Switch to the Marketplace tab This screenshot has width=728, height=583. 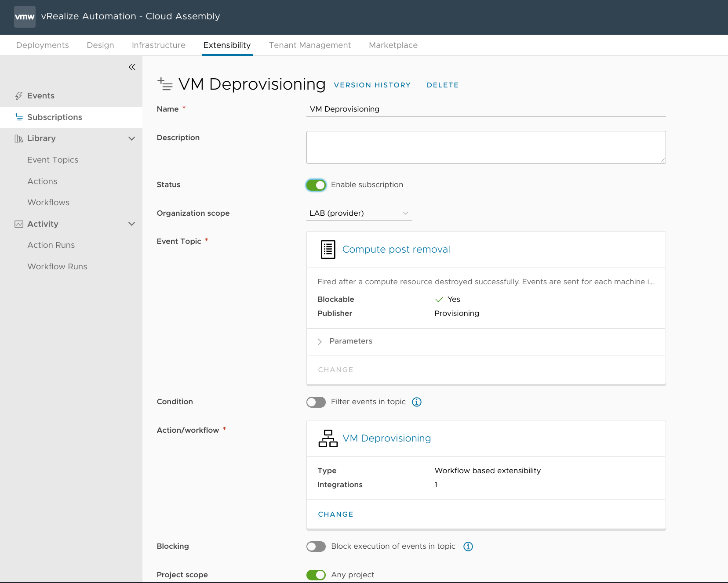[x=393, y=45]
